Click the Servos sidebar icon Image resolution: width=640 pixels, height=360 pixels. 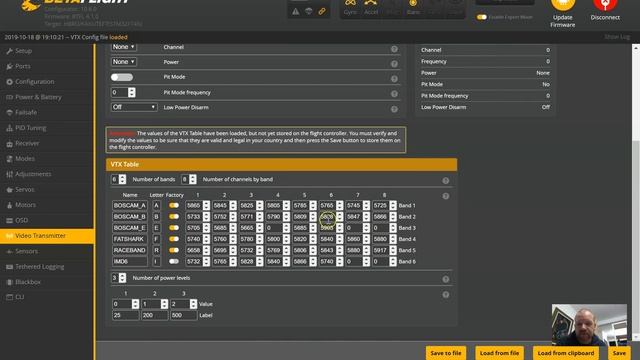point(9,189)
